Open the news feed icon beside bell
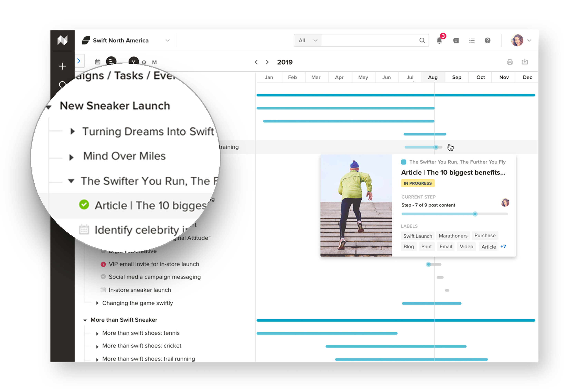The width and height of the screenshot is (588, 392). 456,41
